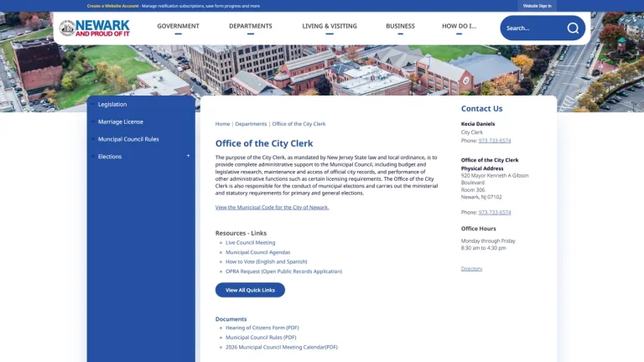Open Marriage License sidebar item
This screenshot has height=362, width=644.
pos(121,122)
